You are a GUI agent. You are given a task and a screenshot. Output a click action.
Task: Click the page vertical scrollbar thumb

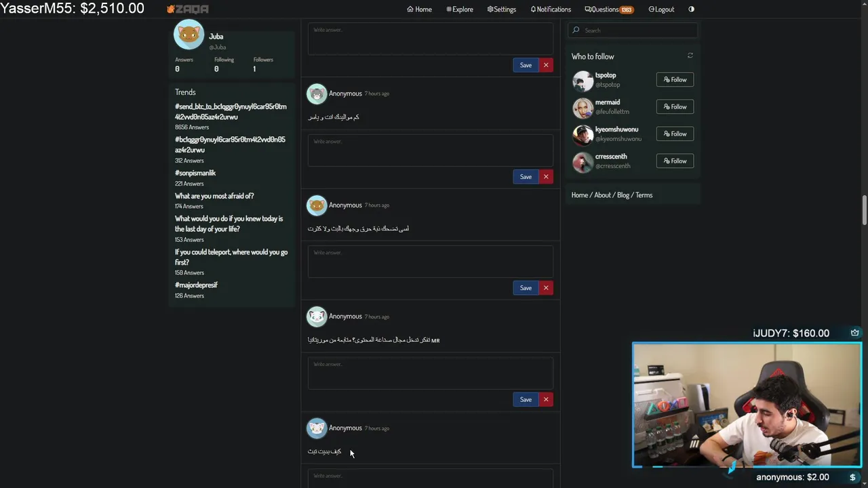[864, 210]
